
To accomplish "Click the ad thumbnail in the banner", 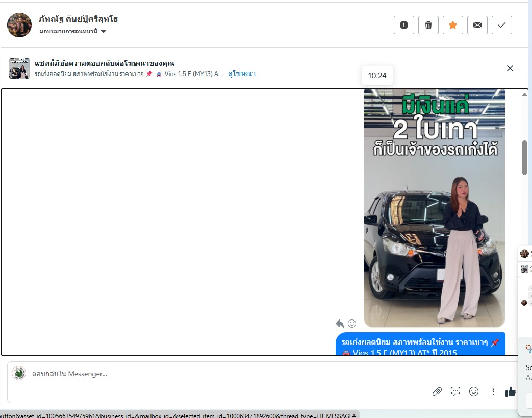I will 19,68.
